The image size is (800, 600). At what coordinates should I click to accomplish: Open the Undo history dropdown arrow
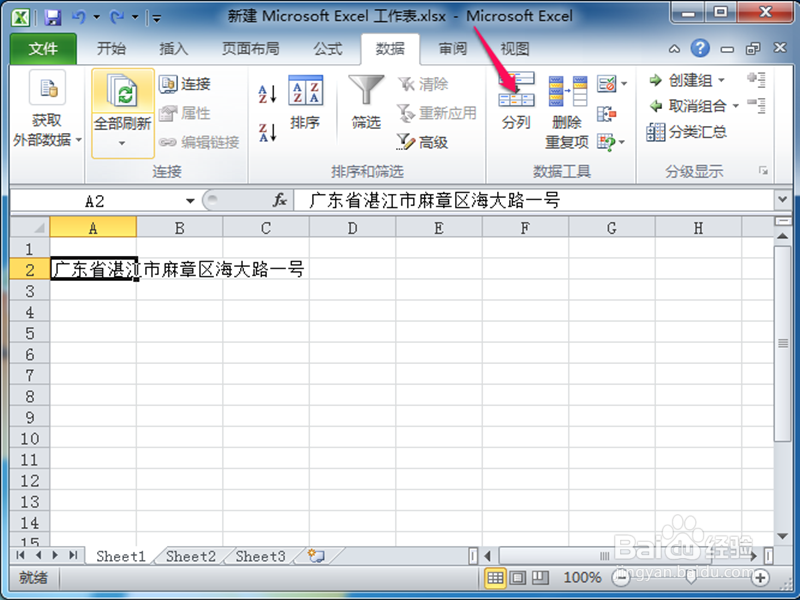click(96, 17)
